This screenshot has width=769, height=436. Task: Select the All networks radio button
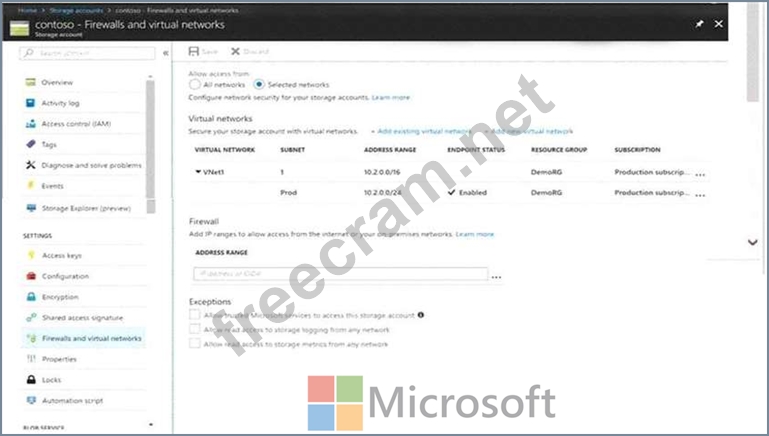coord(195,84)
